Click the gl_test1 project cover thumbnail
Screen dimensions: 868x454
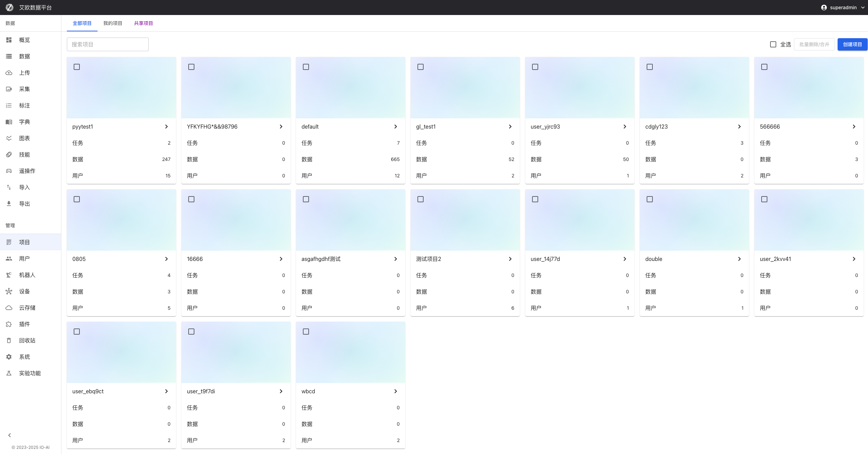coord(465,88)
